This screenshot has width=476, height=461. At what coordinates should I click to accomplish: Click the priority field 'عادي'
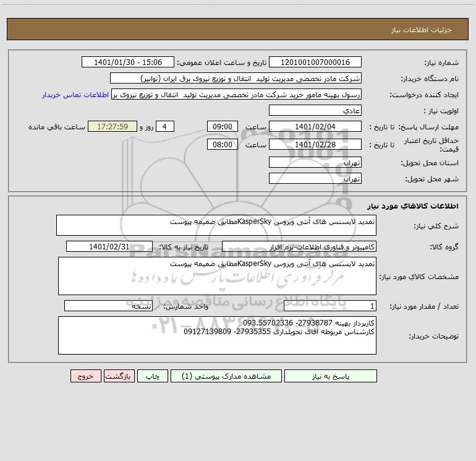(315, 111)
